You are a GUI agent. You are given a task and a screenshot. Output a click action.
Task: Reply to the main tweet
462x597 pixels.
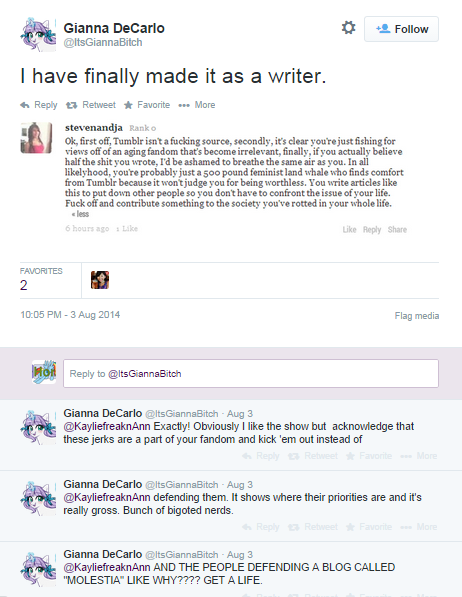38,105
